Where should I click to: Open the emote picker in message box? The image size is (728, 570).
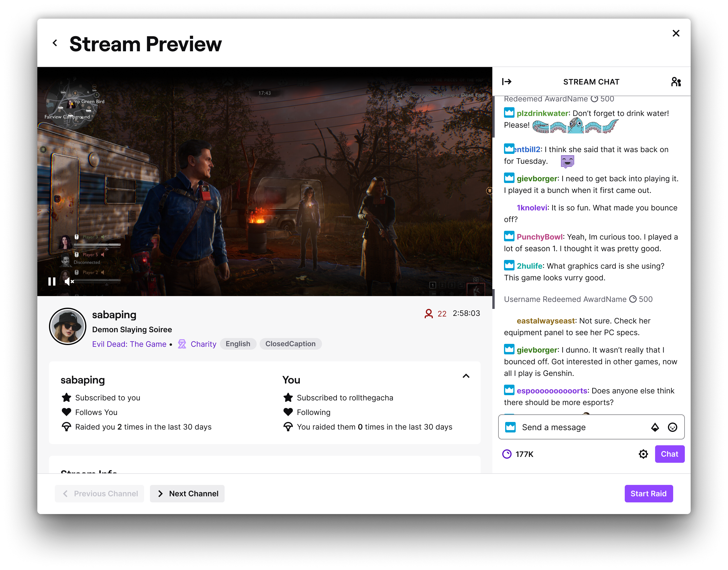672,427
